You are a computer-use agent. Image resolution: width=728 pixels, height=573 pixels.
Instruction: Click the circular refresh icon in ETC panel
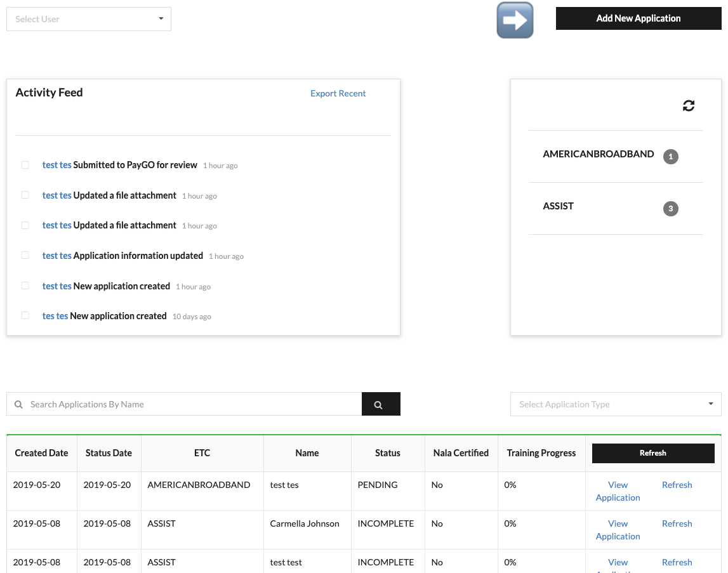pos(689,106)
